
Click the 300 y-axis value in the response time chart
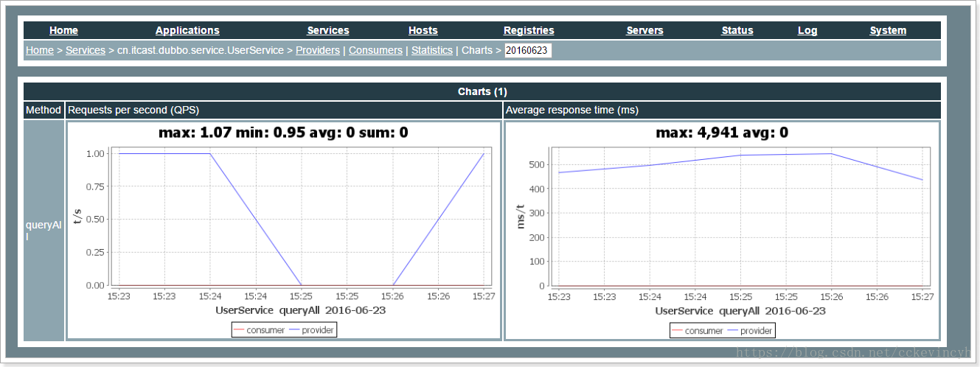point(536,213)
